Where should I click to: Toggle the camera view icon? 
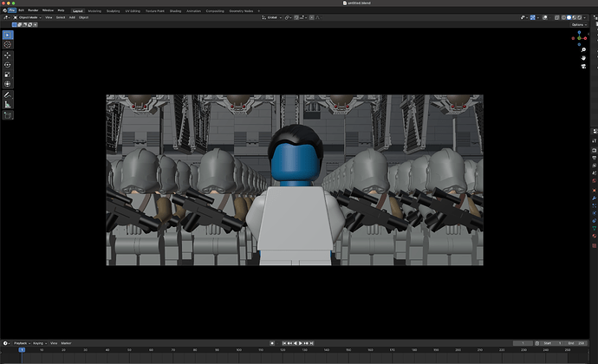click(583, 67)
